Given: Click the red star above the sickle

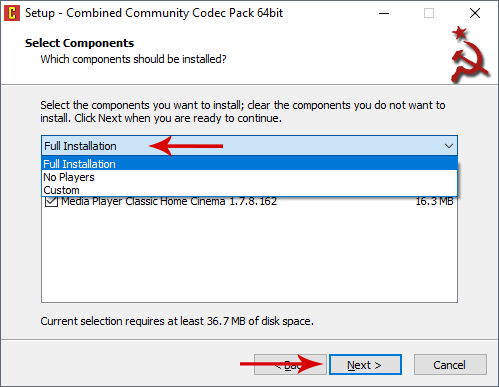Looking at the screenshot, I should pos(460,33).
